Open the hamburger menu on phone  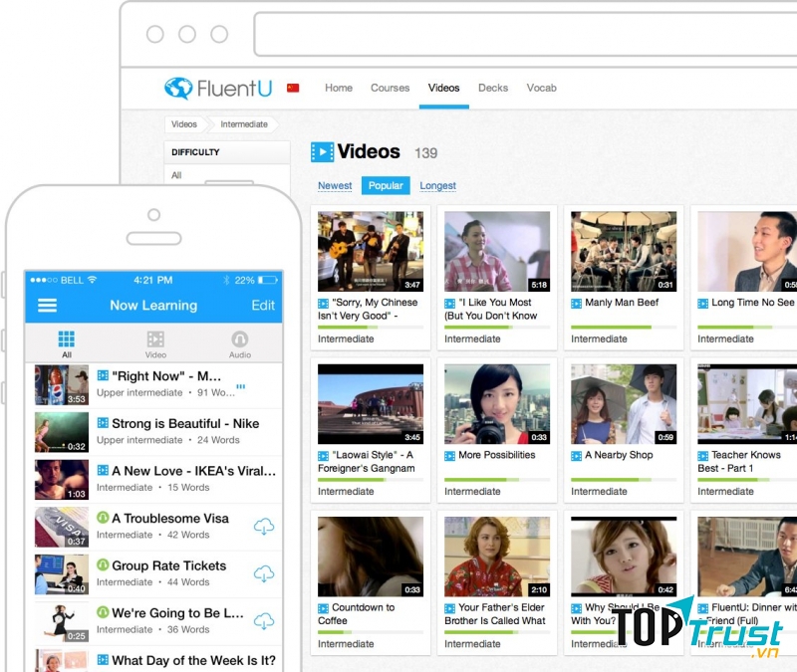(47, 306)
